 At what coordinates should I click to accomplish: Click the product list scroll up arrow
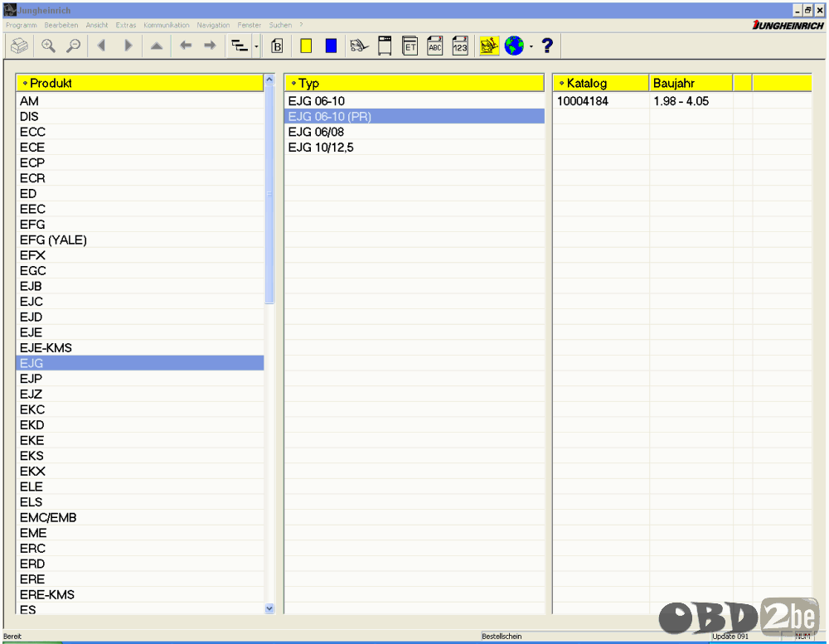coord(269,80)
